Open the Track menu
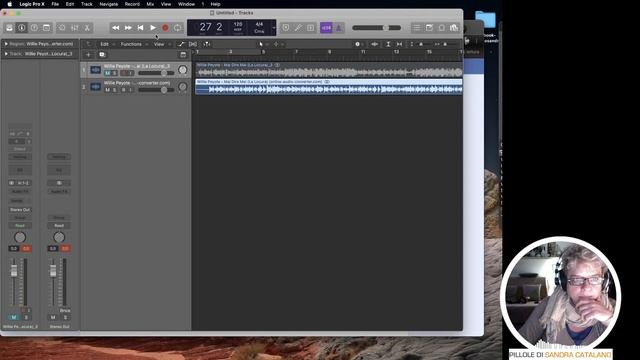 pyautogui.click(x=87, y=4)
